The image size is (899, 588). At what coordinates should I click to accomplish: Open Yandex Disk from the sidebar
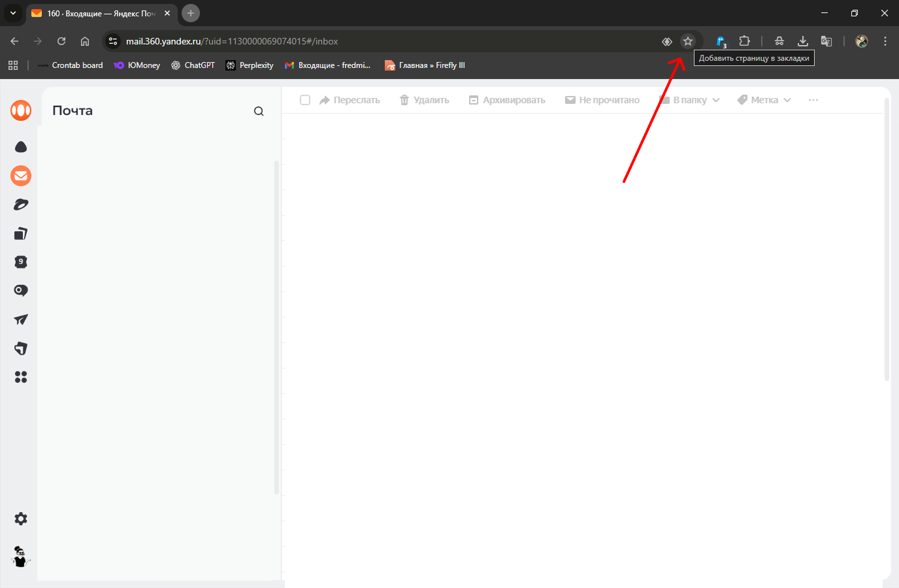21,147
